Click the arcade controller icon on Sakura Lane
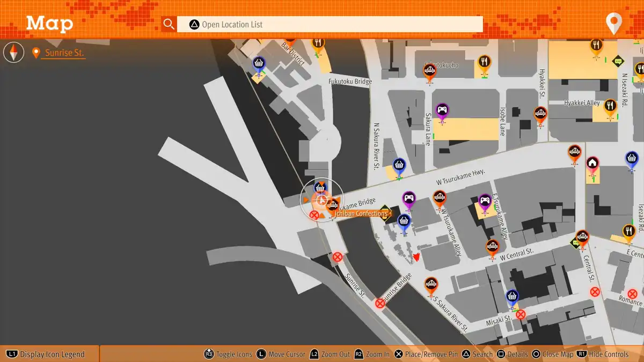 pyautogui.click(x=442, y=112)
